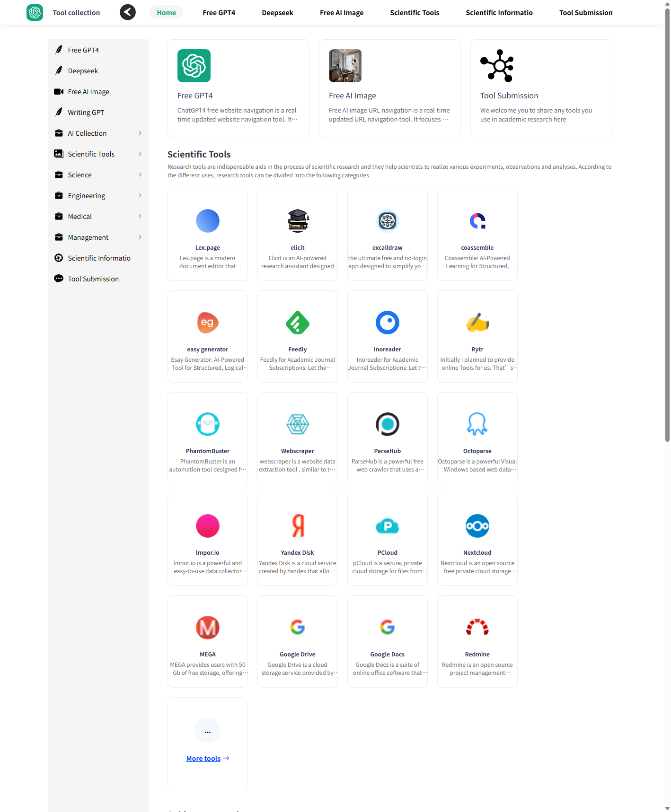Switch to the Deepseek top tab
The width and height of the screenshot is (671, 812).
point(277,13)
